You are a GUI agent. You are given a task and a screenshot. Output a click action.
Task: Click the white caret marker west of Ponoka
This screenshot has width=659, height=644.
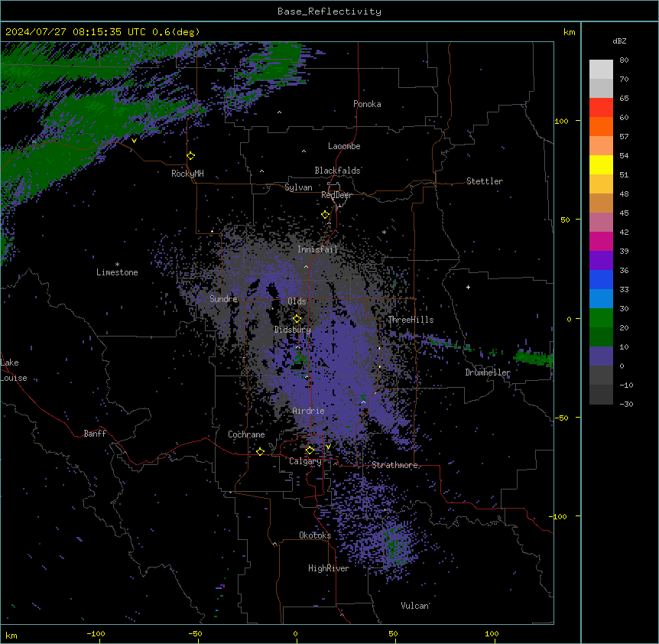280,112
